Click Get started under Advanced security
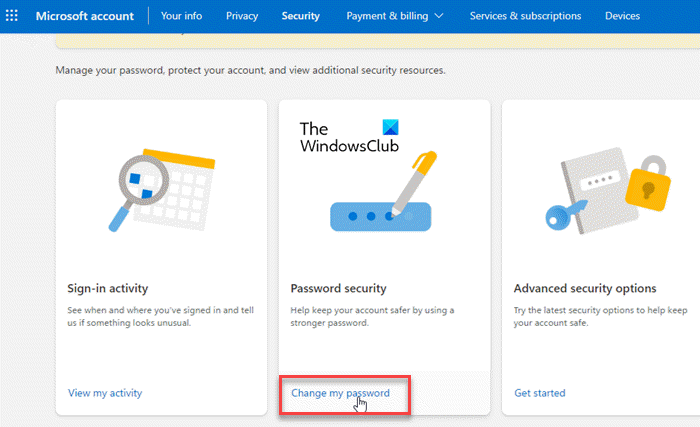The width and height of the screenshot is (700, 427). point(539,393)
